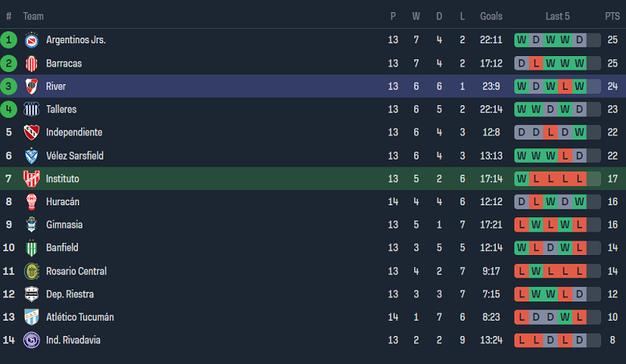Sort table by Goals column header
The height and width of the screenshot is (364, 626).
pyautogui.click(x=491, y=16)
